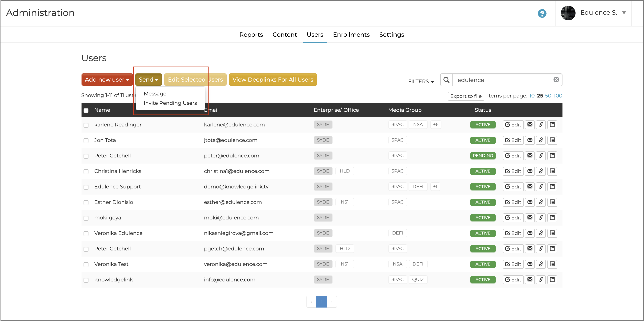Open Edulence S. account menu arrow
Screen dimensions: 644x321
pos(624,13)
